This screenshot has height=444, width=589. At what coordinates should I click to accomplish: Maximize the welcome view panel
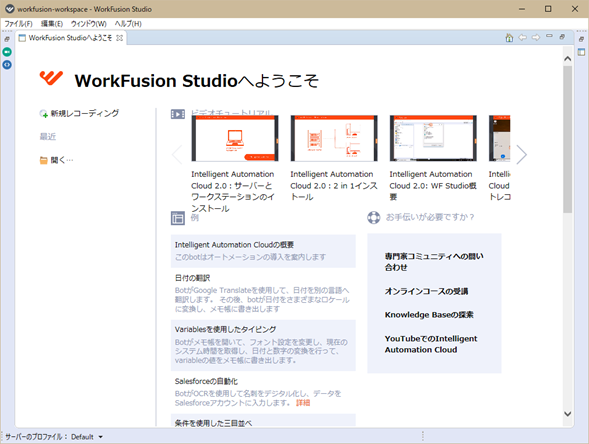[562, 37]
